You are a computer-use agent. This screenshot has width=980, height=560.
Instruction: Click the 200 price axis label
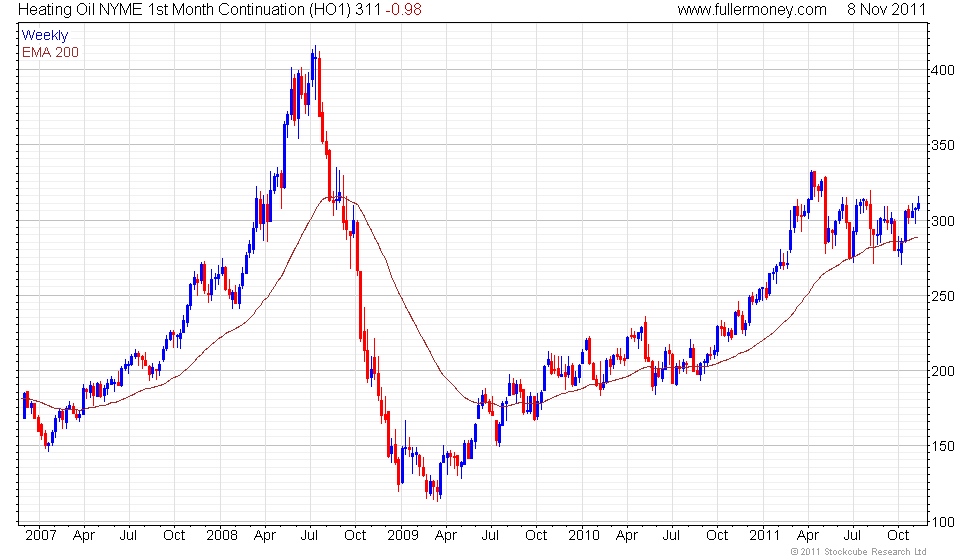(942, 371)
